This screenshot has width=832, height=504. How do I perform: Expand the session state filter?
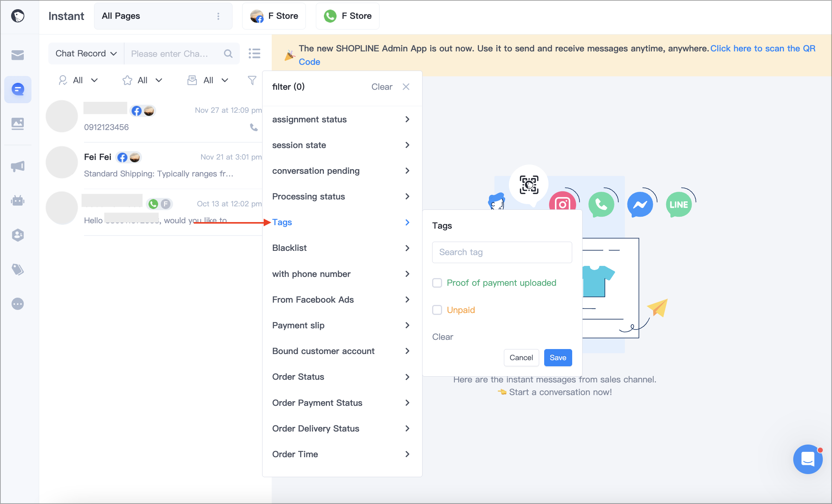click(342, 145)
